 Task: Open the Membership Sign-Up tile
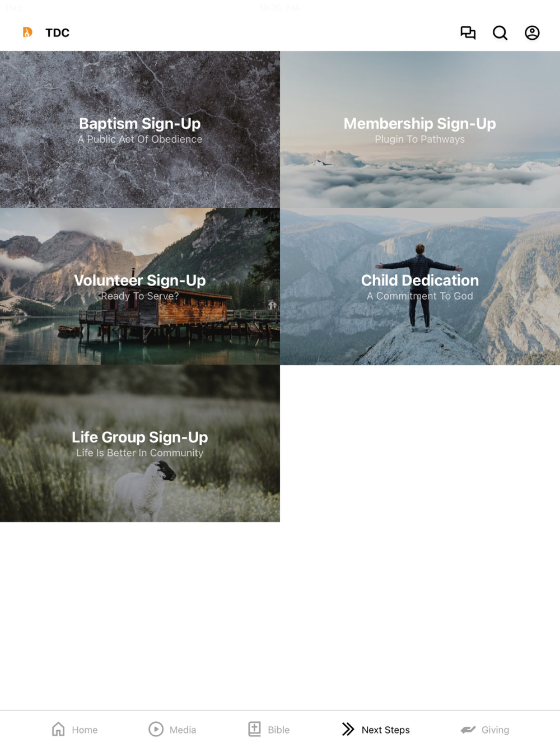(x=420, y=129)
